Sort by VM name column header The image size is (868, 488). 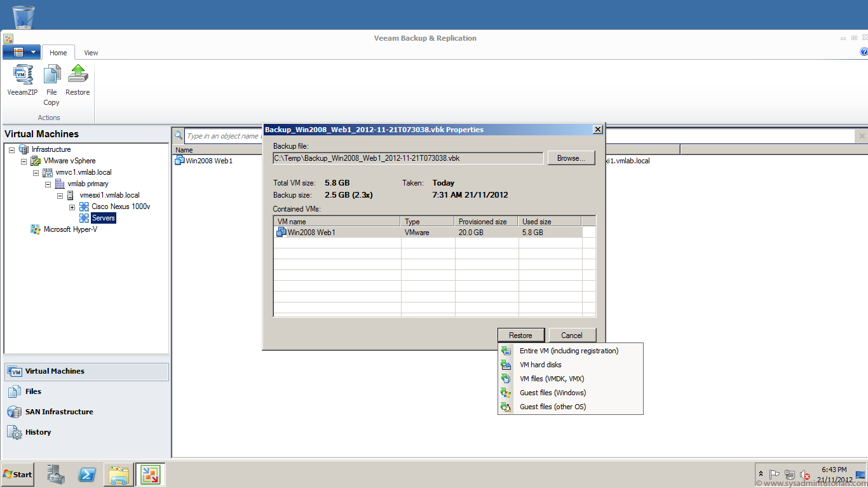tap(337, 222)
